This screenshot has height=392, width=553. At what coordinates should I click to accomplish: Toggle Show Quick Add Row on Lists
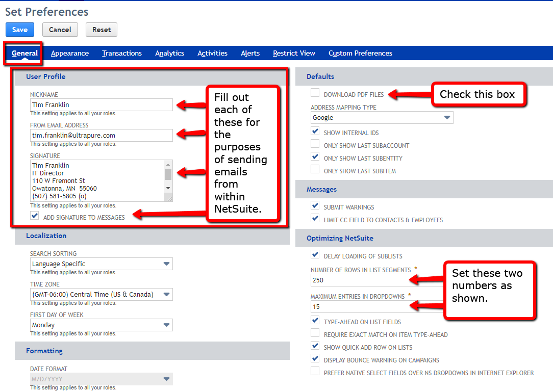[x=315, y=346]
